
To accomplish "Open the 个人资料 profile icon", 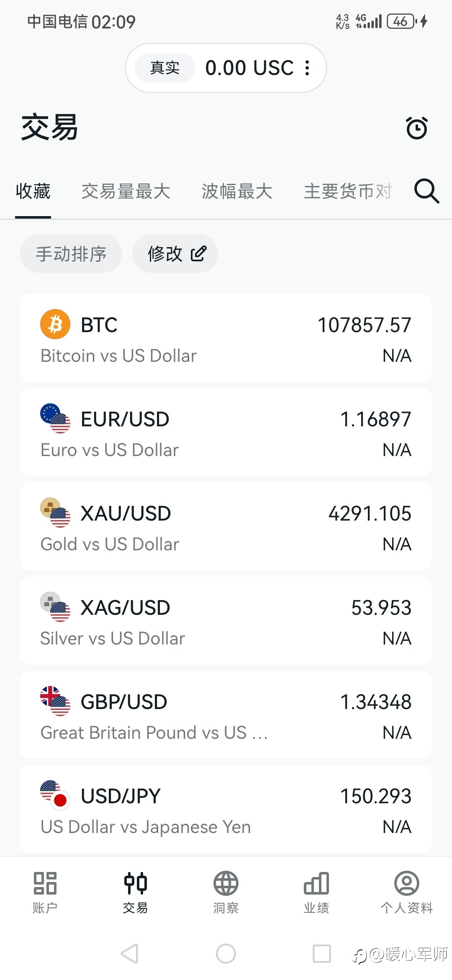I will tap(407, 884).
